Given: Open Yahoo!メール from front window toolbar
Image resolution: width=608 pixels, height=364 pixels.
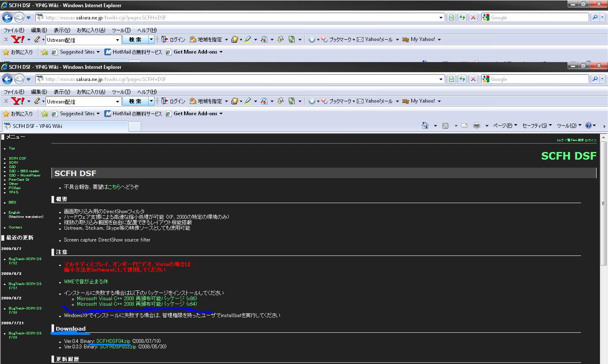Looking at the screenshot, I should click(x=375, y=101).
